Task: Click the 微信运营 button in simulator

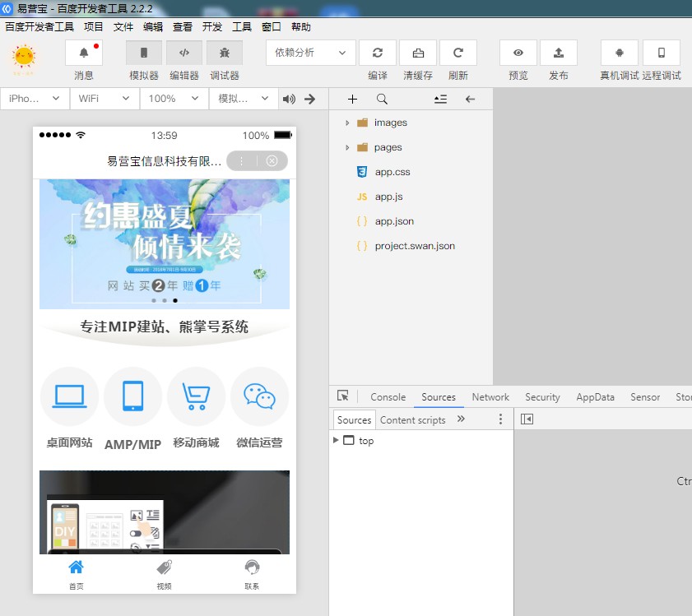Action: [259, 409]
